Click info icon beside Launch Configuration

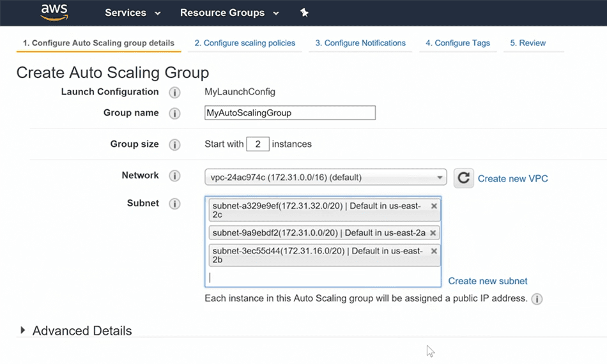(x=174, y=93)
